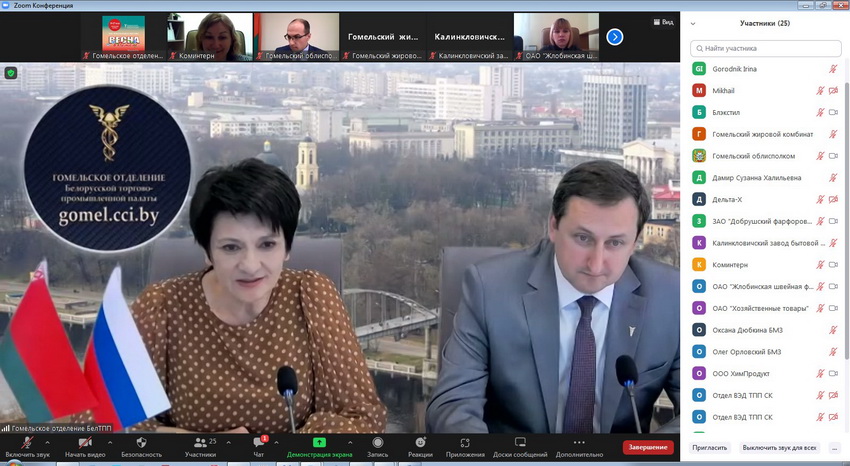The height and width of the screenshot is (466, 850).
Task: Select participant Mikhail in the list
Action: click(x=765, y=90)
